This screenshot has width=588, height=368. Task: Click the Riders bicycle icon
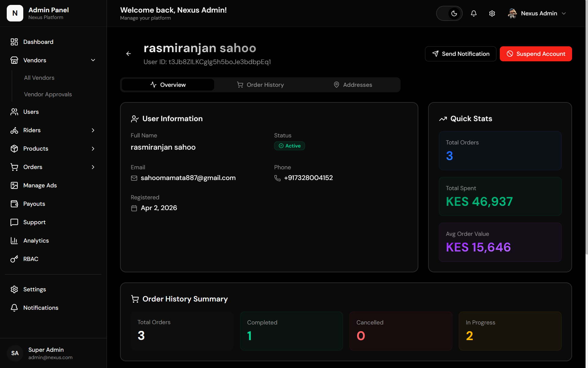pos(14,130)
